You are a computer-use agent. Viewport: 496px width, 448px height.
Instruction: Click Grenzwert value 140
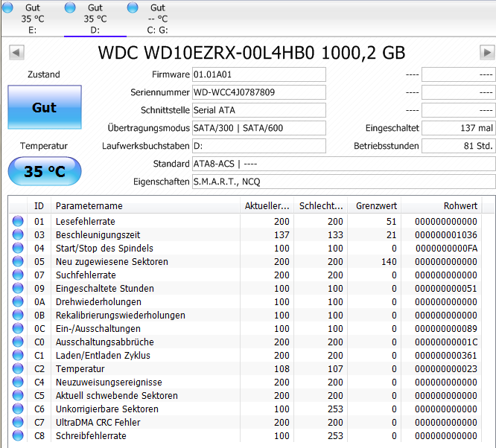pos(389,262)
